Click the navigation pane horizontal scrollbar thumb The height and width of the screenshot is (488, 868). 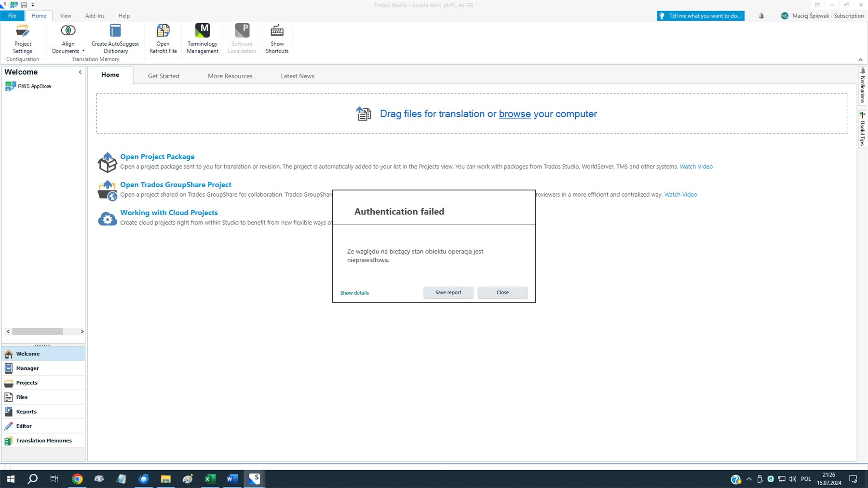coord(37,331)
